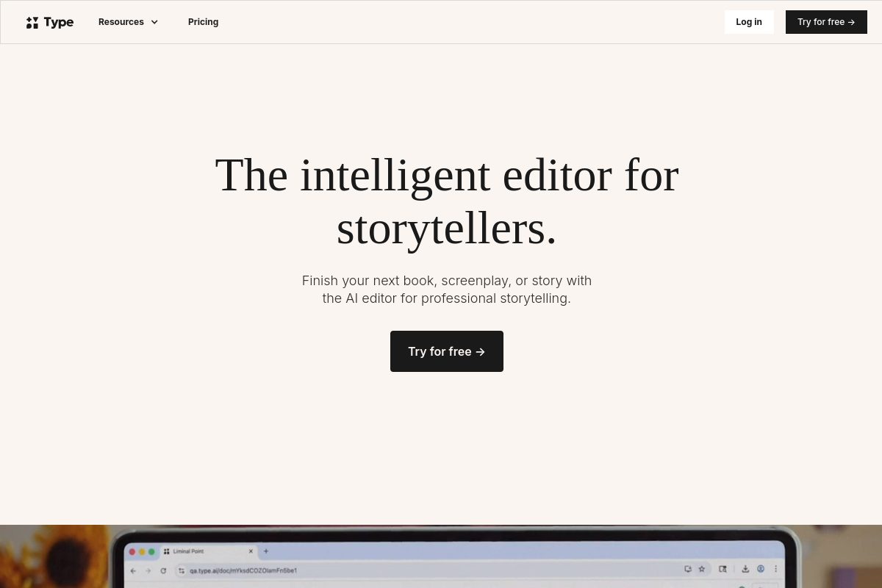This screenshot has width=882, height=588.
Task: Click the Liminal Point tab in laptop image
Action: click(x=209, y=551)
